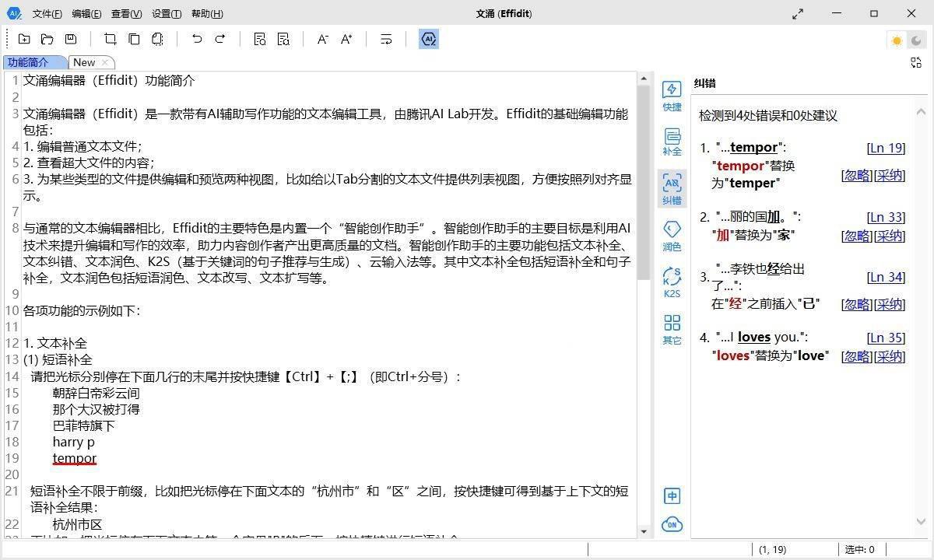Screen dimensions: 934x560
Task: Click the Save toolbar icon
Action: [x=71, y=39]
